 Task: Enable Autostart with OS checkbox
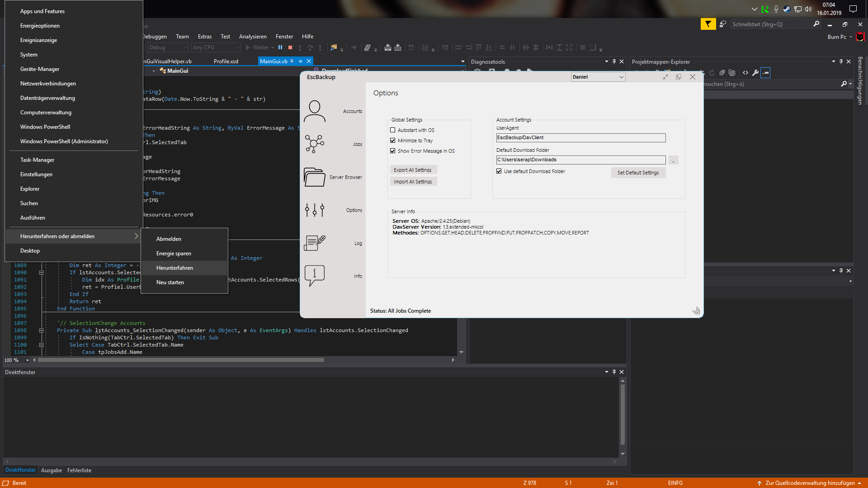(x=393, y=130)
